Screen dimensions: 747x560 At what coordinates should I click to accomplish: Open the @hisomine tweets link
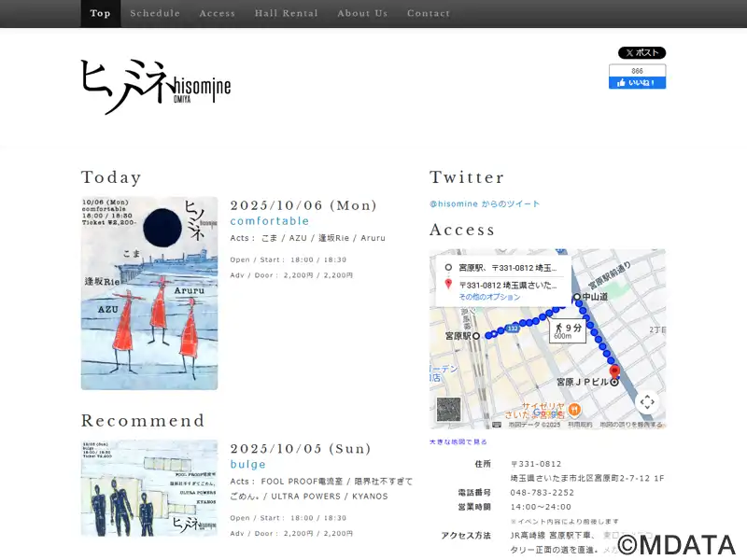(x=485, y=203)
